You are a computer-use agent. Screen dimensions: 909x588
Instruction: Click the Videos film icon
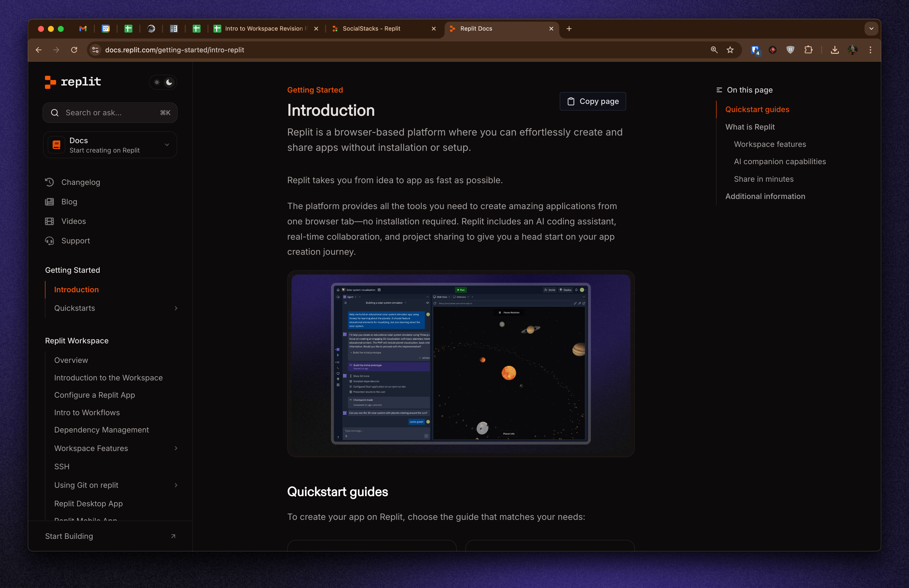(50, 221)
